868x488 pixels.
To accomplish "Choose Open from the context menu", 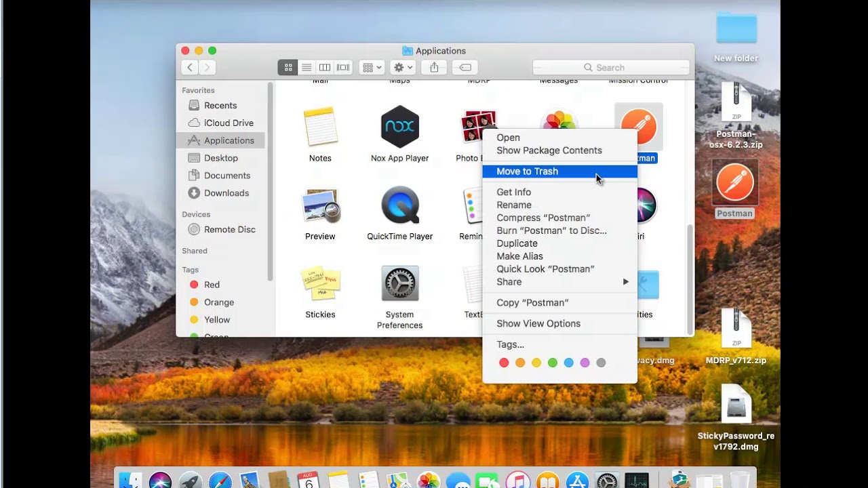I will point(559,138).
